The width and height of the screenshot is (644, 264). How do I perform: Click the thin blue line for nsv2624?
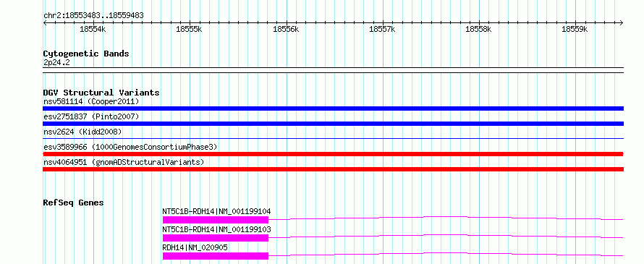[x=333, y=139]
